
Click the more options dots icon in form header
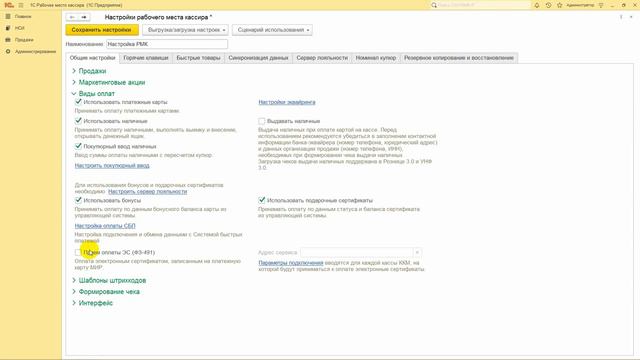click(x=621, y=17)
